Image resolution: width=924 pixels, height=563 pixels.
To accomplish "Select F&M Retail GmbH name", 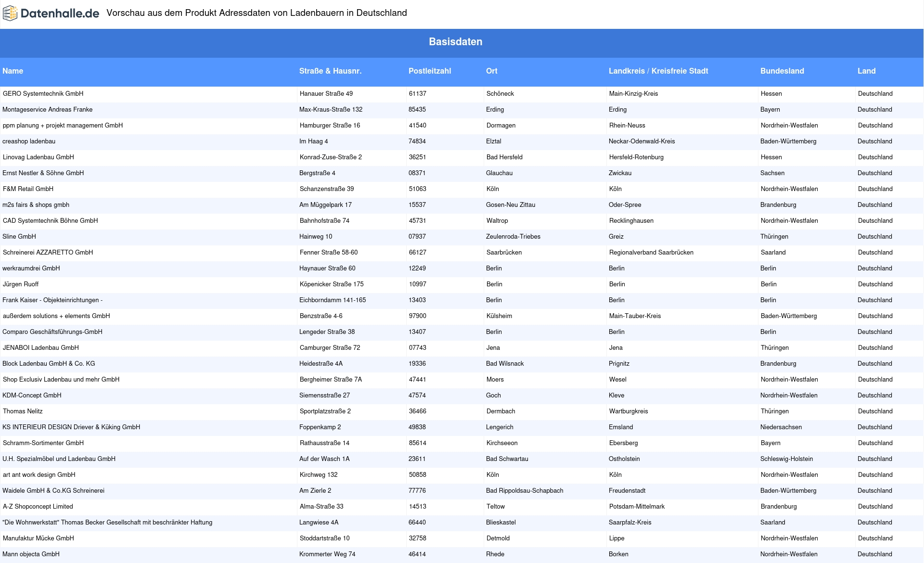I will click(28, 189).
